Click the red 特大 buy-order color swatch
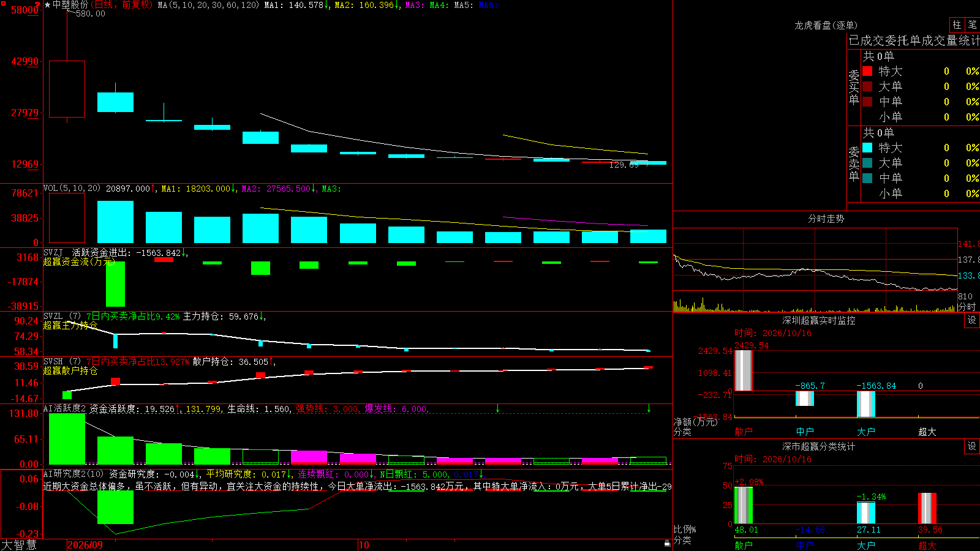The width and height of the screenshot is (980, 551). tap(867, 71)
